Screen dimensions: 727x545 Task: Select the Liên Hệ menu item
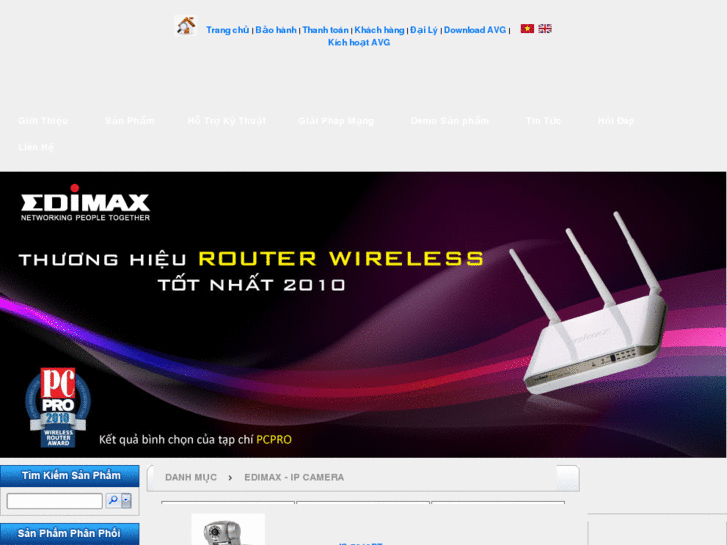point(36,147)
